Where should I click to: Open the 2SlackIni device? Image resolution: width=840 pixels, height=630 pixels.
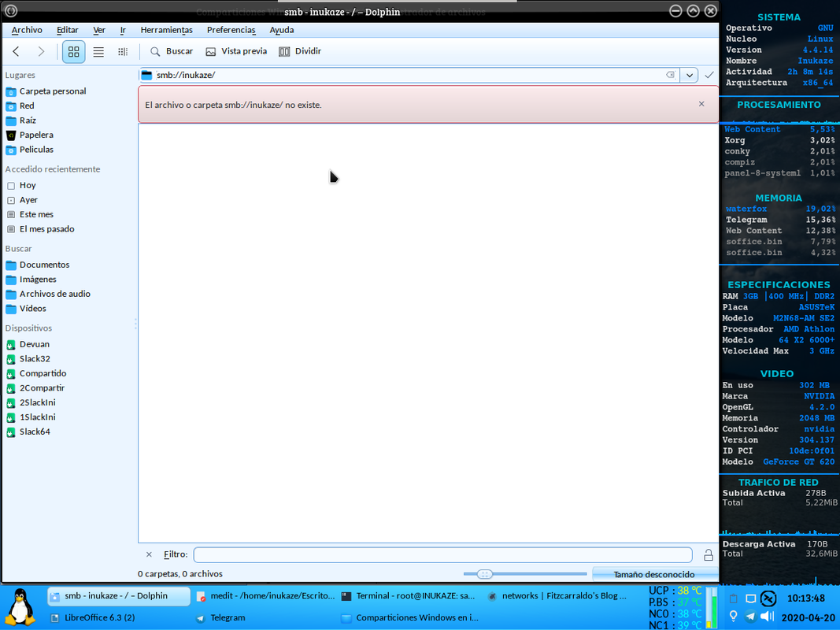click(31, 402)
